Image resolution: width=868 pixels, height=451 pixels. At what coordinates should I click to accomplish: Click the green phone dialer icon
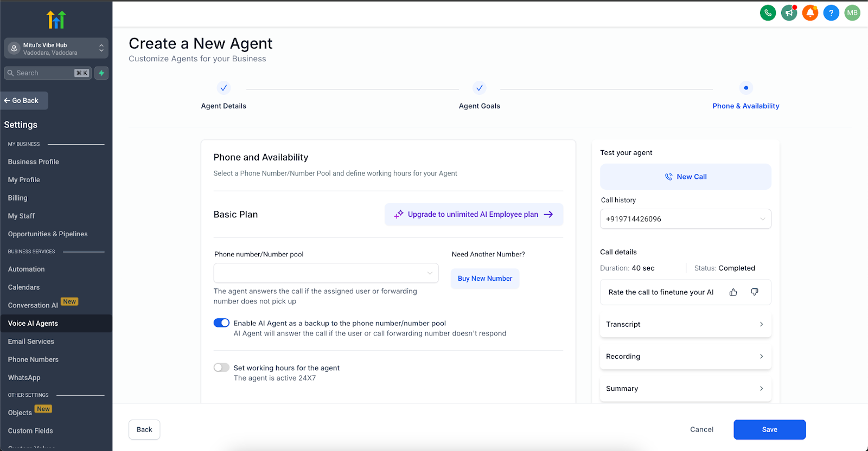768,13
